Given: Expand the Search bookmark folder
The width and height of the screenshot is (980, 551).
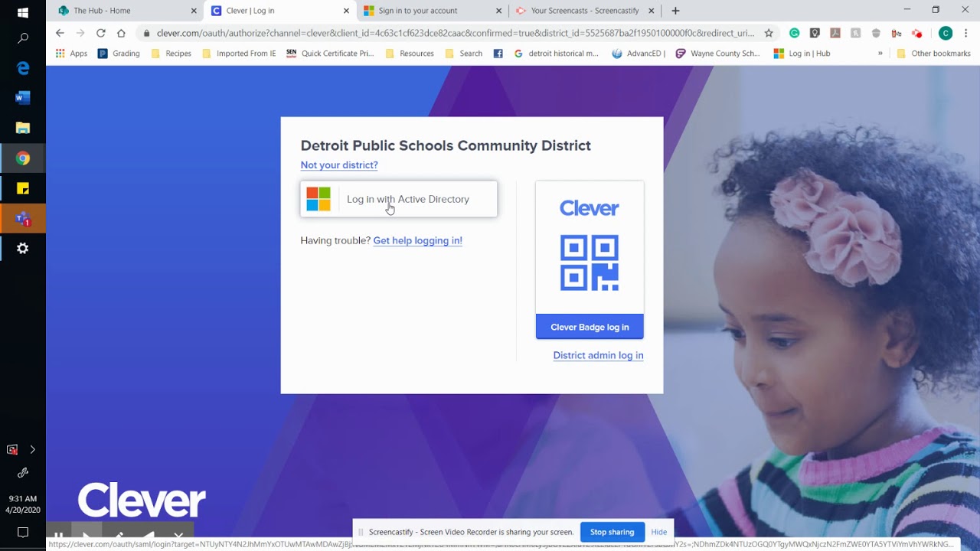Looking at the screenshot, I should [463, 54].
